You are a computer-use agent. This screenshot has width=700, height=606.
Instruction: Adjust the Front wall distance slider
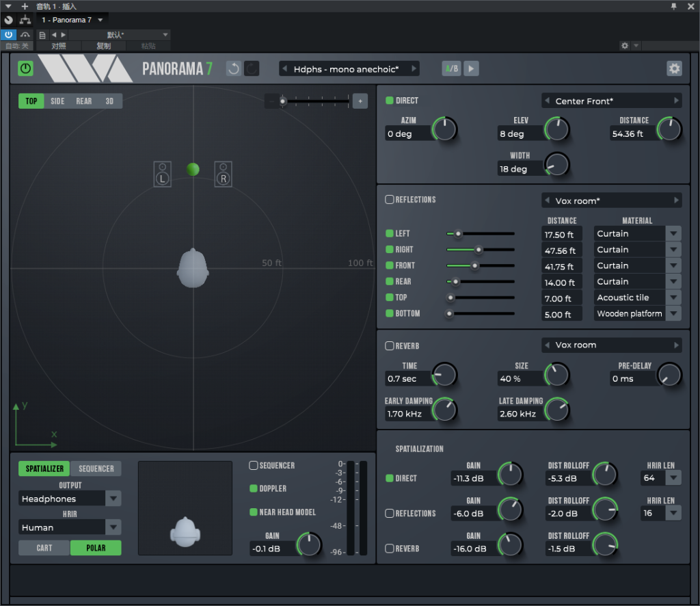[481, 265]
